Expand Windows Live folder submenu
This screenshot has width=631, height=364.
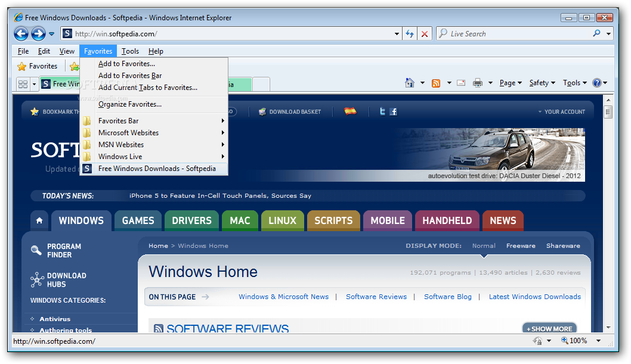[154, 156]
